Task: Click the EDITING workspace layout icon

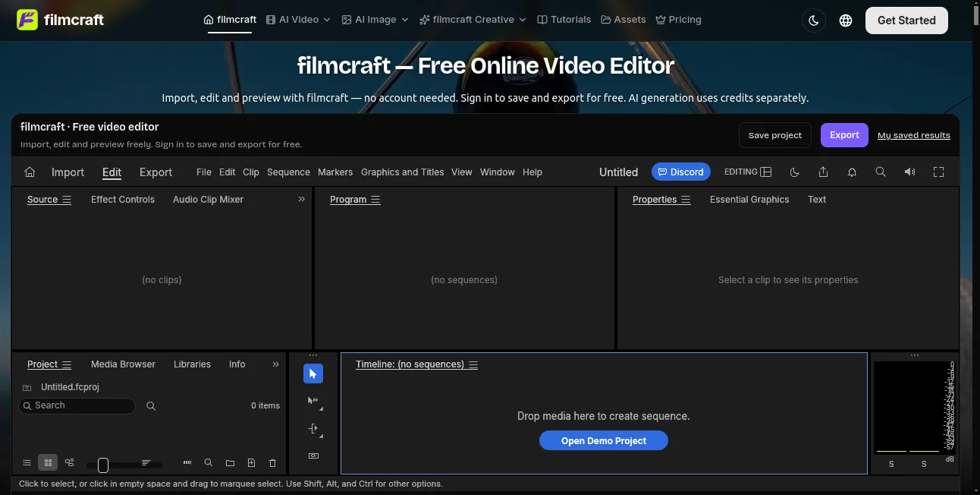Action: pos(766,172)
